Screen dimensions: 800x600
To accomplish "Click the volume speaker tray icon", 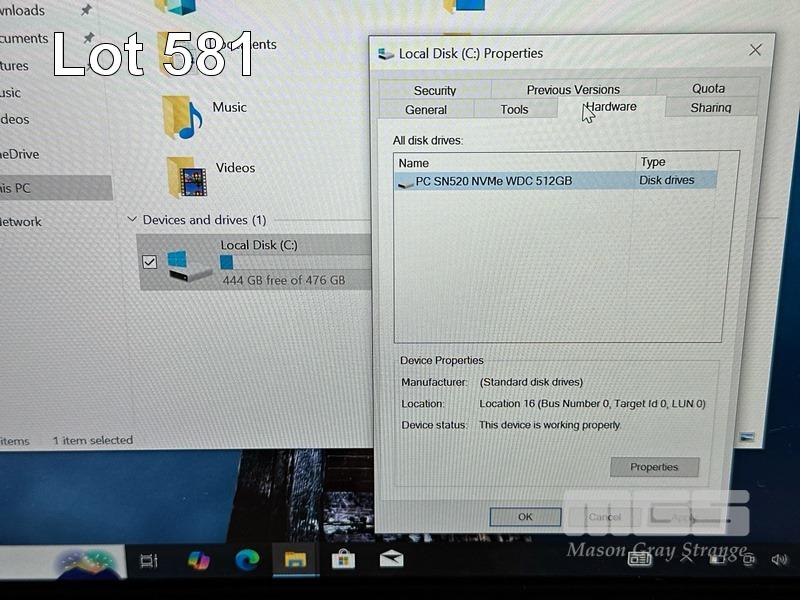I will (x=779, y=560).
